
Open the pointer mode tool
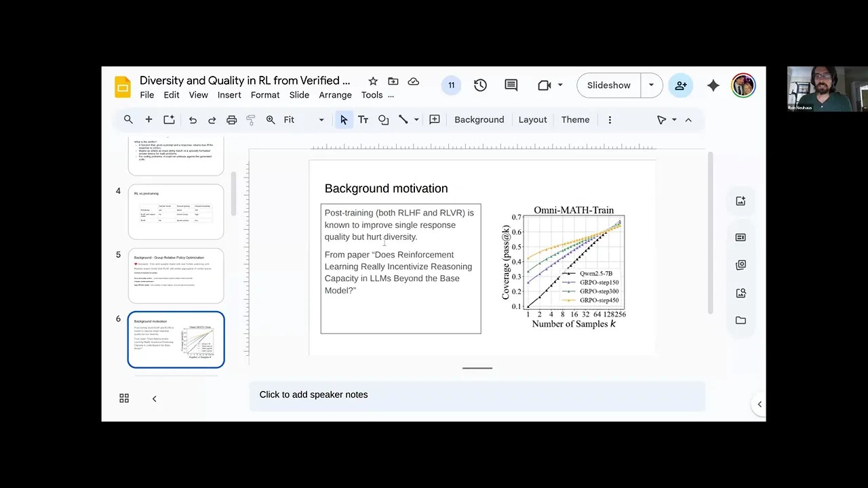661,120
